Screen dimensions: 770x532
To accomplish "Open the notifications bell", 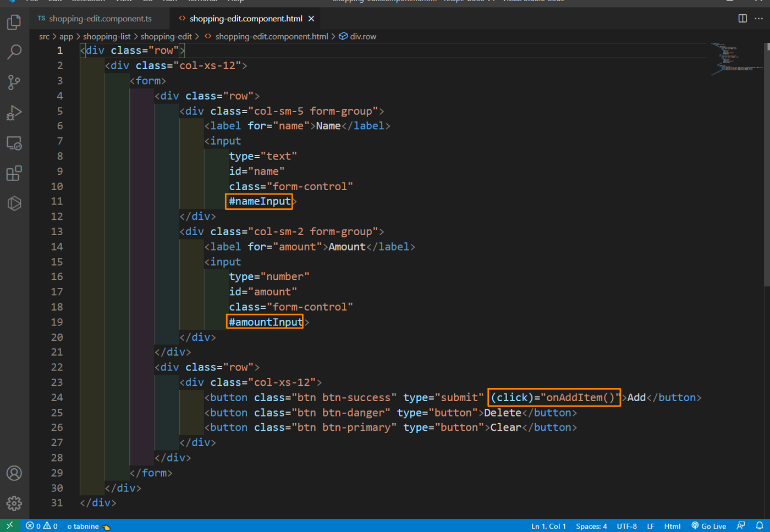I will (760, 526).
